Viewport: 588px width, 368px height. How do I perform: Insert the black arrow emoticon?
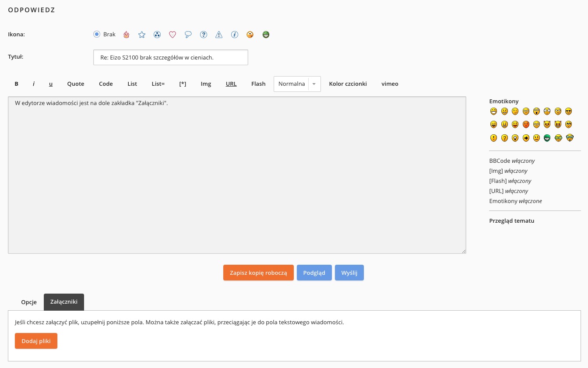526,138
